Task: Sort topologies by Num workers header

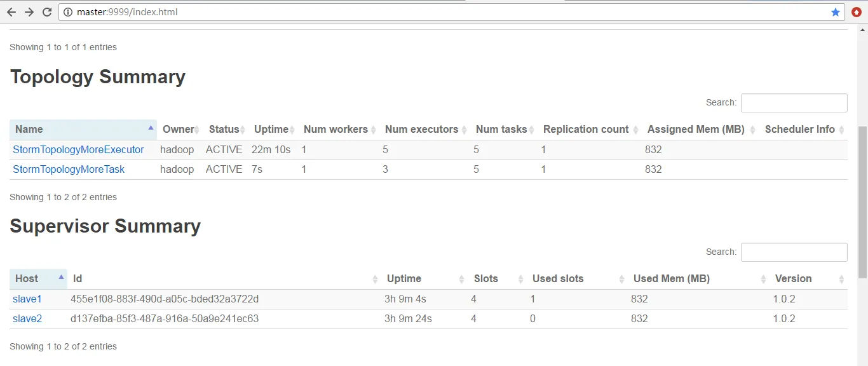Action: tap(339, 129)
